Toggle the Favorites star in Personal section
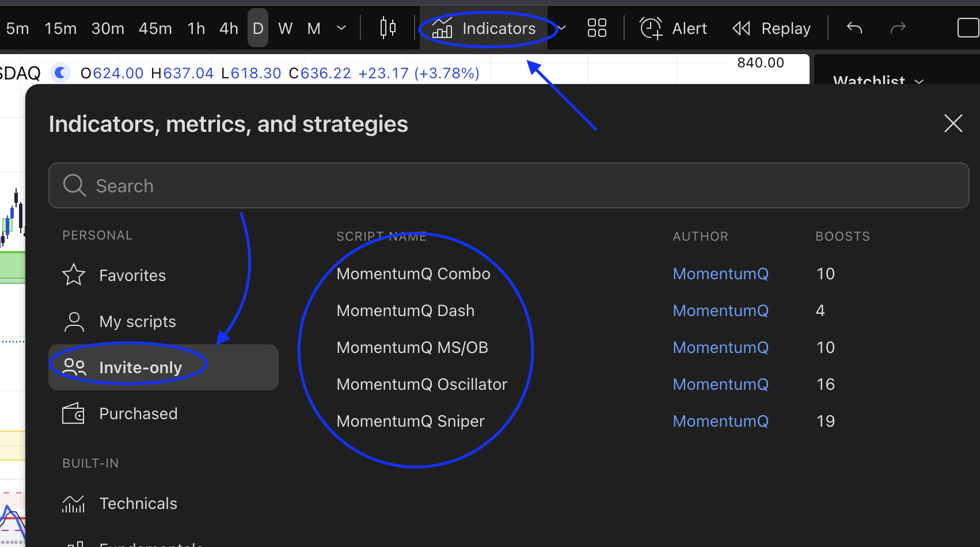The height and width of the screenshot is (547, 980). coord(73,275)
